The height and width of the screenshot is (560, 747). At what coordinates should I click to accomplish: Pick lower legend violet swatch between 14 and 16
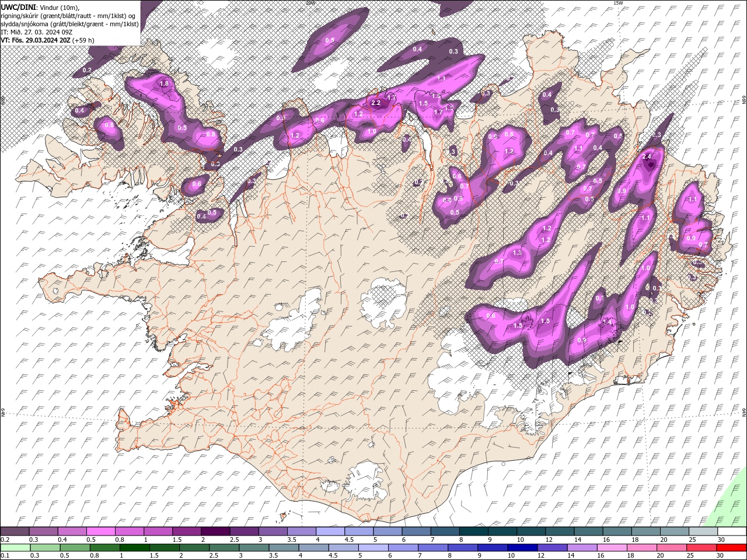[x=582, y=548]
